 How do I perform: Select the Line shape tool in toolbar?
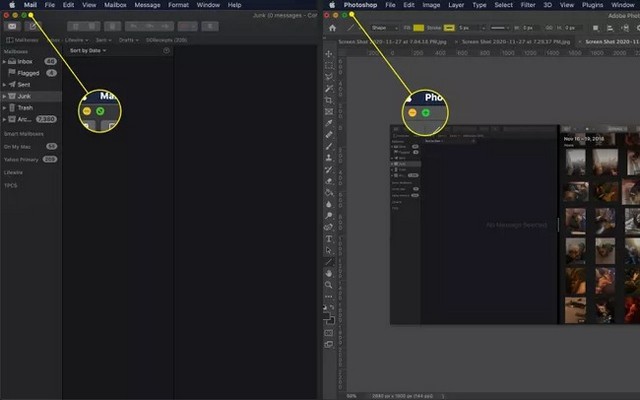pos(329,262)
